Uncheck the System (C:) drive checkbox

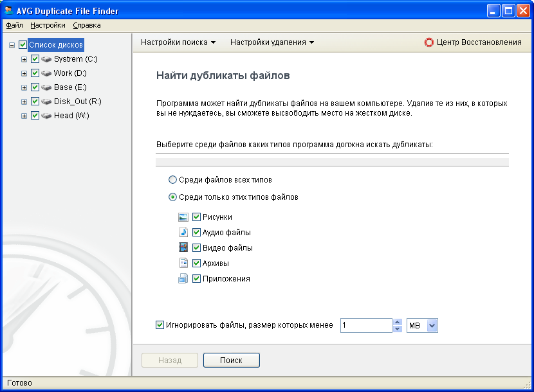click(x=35, y=59)
